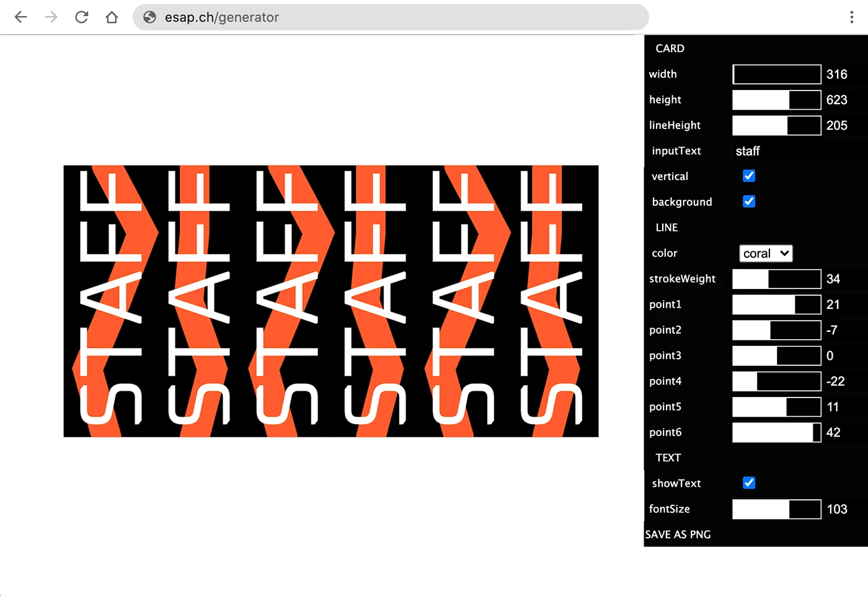Adjust the lineHeight slider
This screenshot has width=868, height=596.
click(x=777, y=125)
